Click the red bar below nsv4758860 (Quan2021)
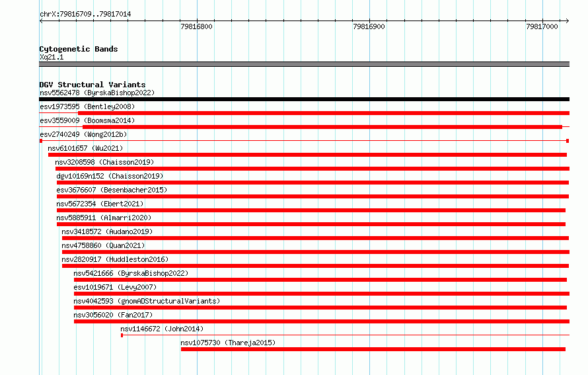Image resolution: width=588 pixels, height=375 pixels. coord(316,252)
